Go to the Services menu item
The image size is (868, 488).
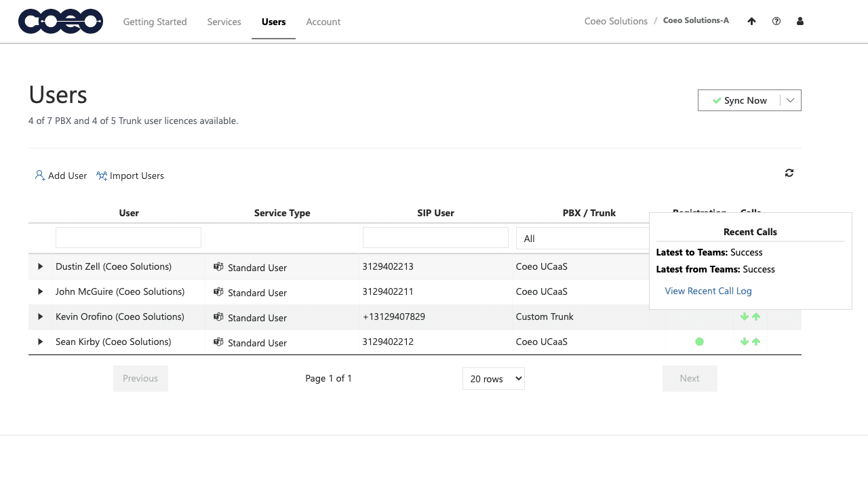point(224,22)
